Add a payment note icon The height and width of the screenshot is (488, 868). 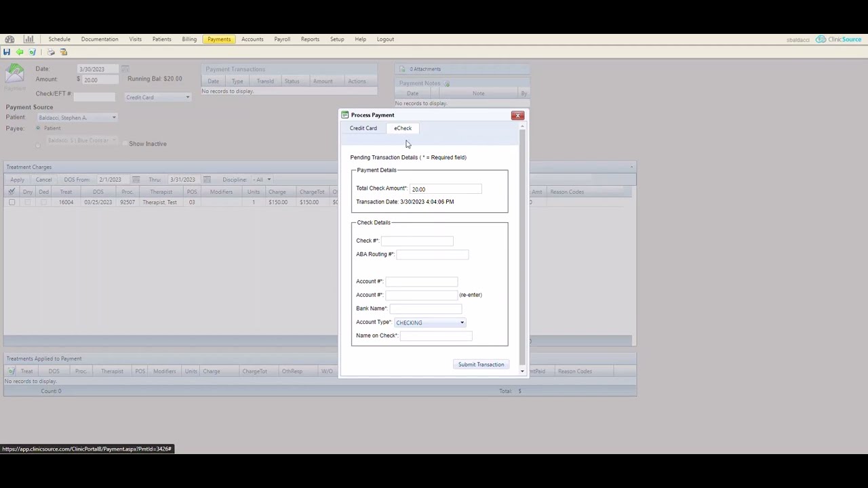click(446, 83)
